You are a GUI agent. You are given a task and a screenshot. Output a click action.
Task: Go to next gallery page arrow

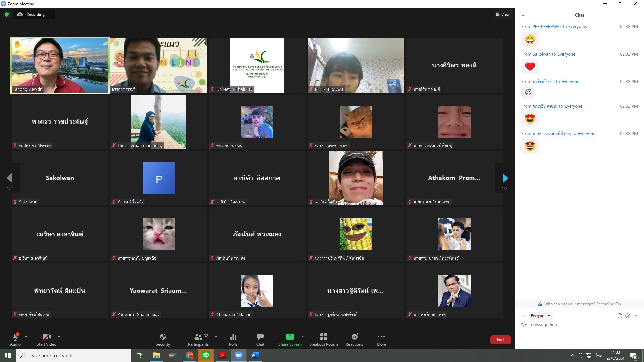pyautogui.click(x=505, y=178)
